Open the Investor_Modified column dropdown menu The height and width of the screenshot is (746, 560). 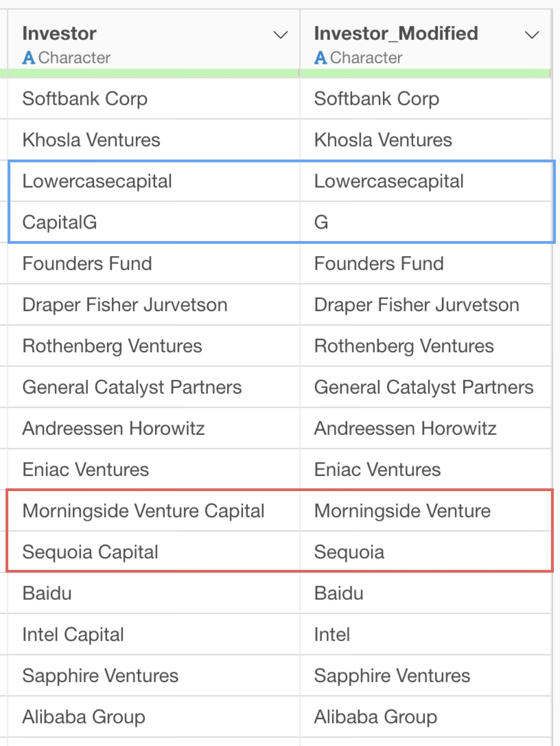[x=532, y=35]
